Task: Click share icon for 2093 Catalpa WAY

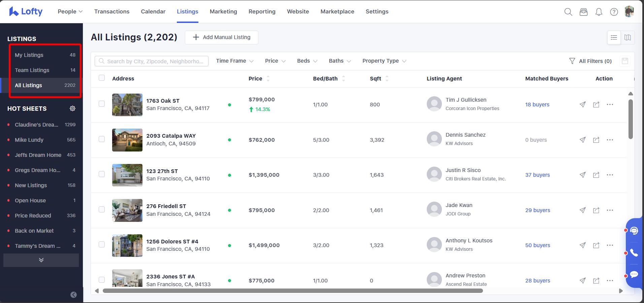Action: pos(596,140)
